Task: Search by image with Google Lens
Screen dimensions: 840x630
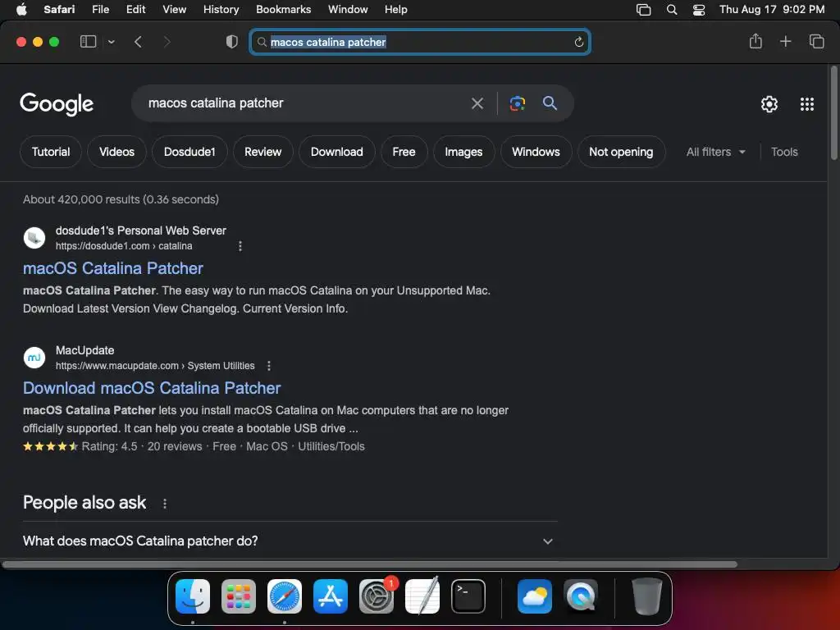Action: click(517, 103)
